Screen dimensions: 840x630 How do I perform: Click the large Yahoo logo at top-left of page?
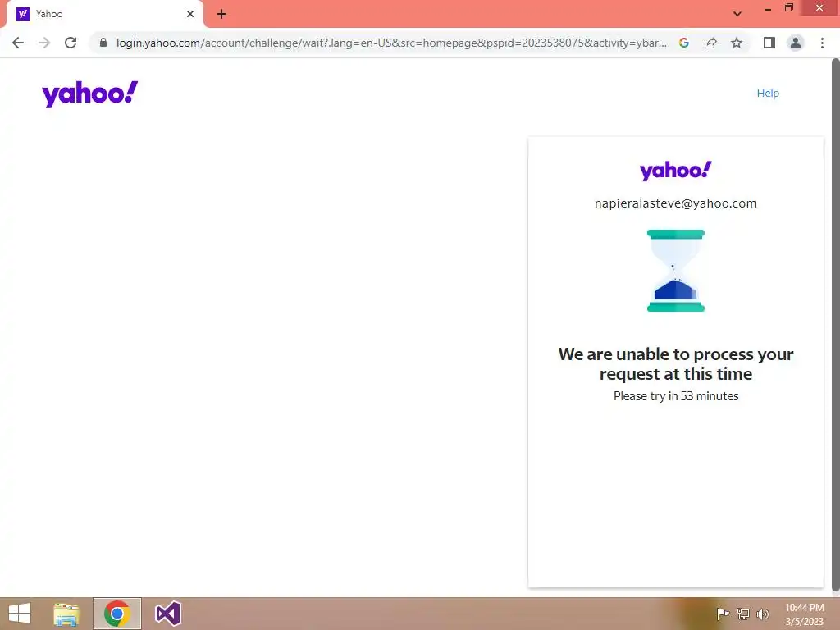[x=90, y=94]
